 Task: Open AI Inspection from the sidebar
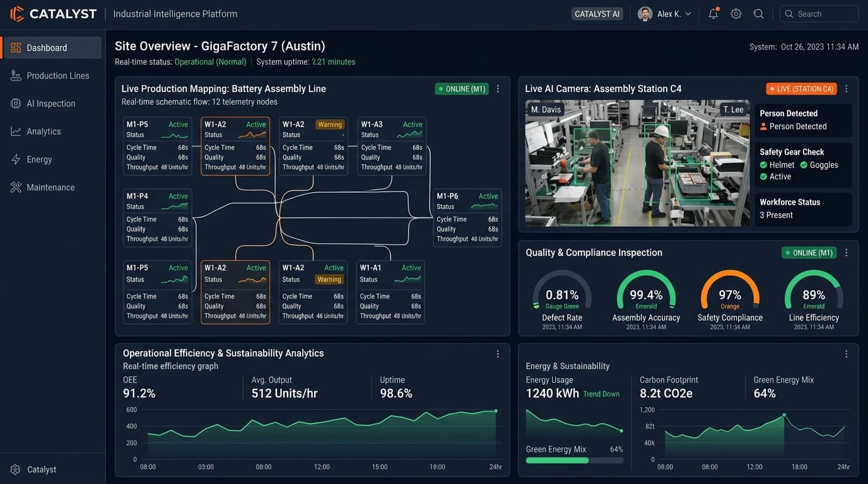(51, 103)
